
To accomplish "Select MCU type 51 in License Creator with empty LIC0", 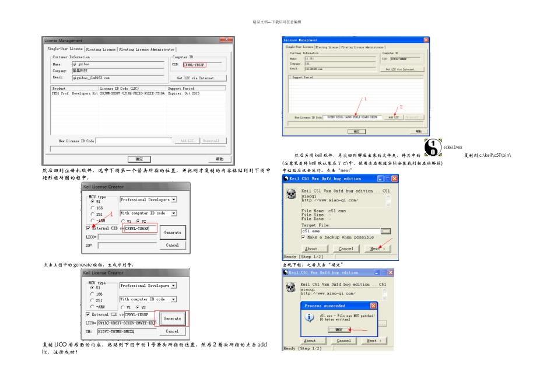I will [x=93, y=201].
